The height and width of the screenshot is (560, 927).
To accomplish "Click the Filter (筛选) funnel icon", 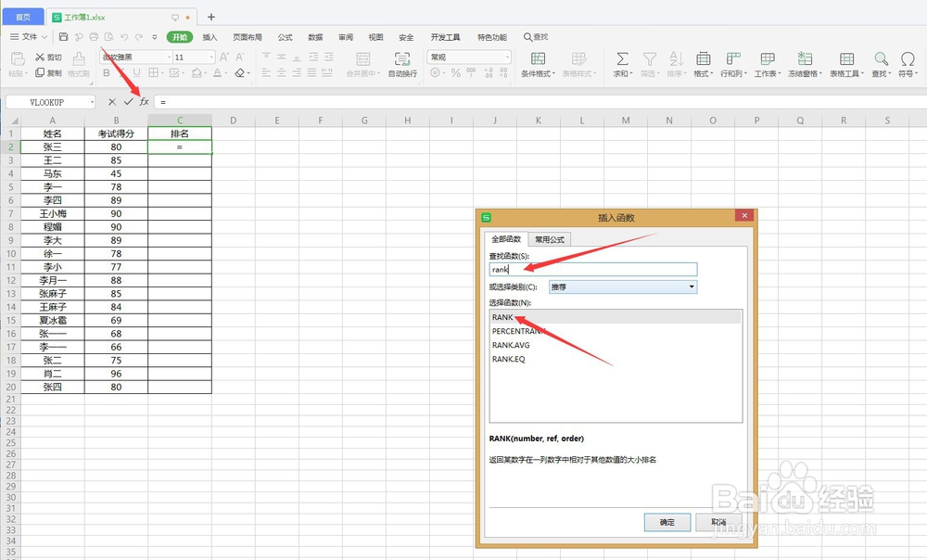I will click(650, 58).
